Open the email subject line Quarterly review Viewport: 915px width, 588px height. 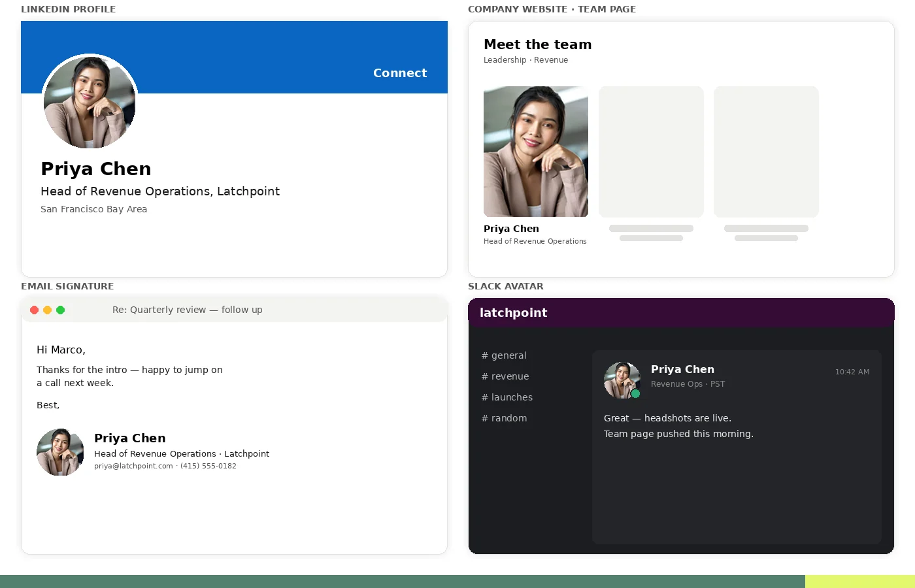click(188, 310)
